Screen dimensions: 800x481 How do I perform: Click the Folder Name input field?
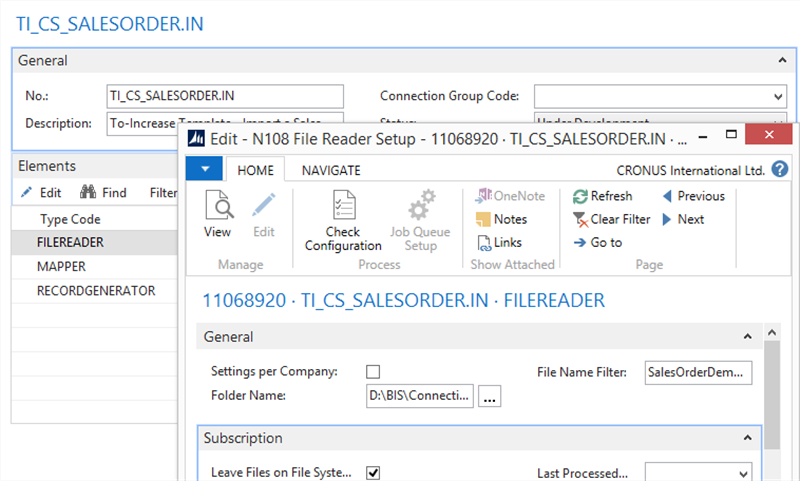[x=419, y=396]
